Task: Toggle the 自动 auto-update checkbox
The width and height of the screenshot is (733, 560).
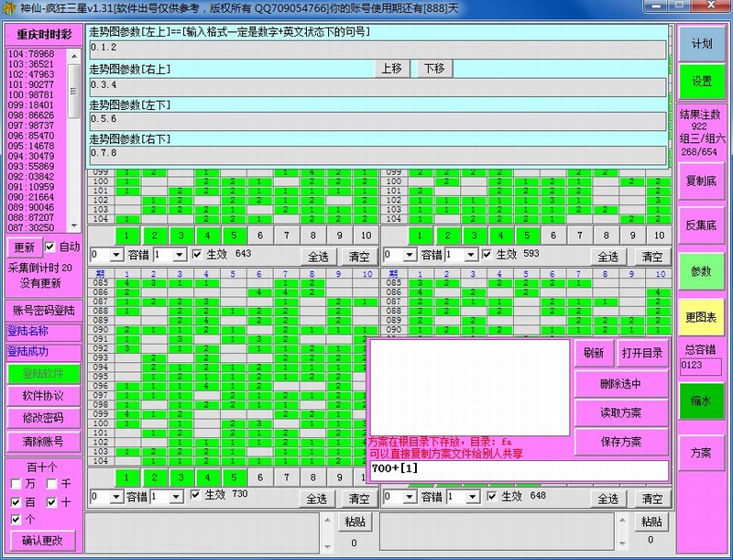Action: (x=51, y=247)
